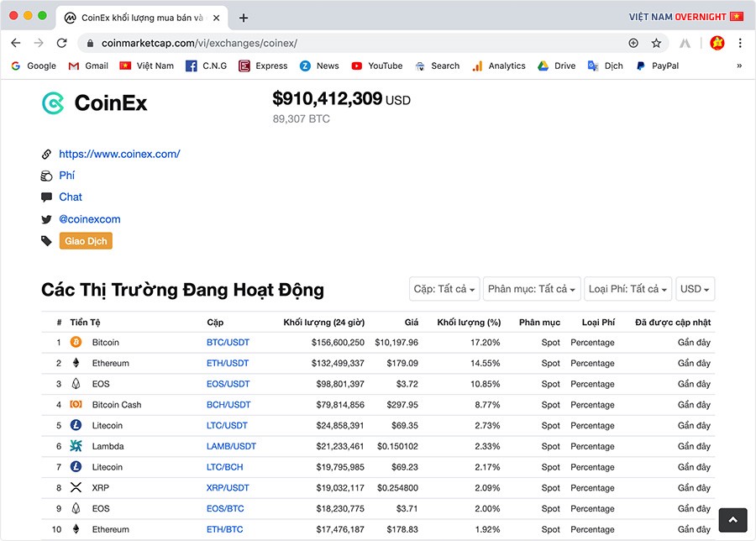Screen dimensions: 756x541
Task: Expand the Cặp: Tất cả dropdown
Action: [444, 289]
